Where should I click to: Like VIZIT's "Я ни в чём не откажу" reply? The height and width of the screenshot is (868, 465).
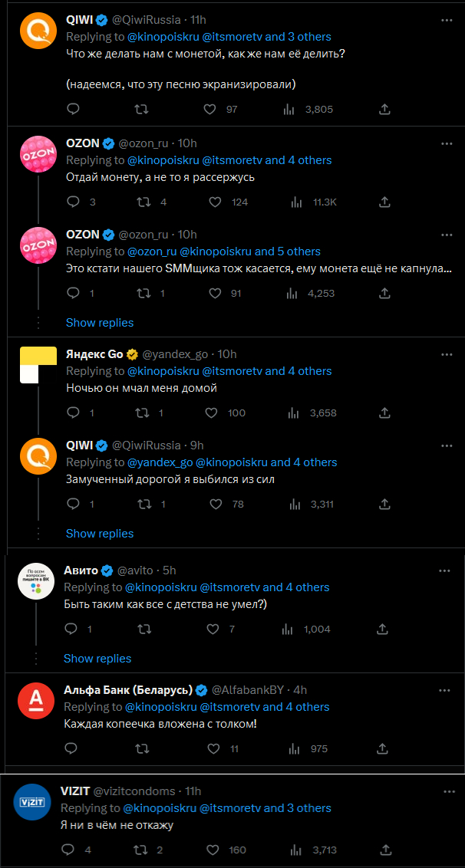point(213,850)
